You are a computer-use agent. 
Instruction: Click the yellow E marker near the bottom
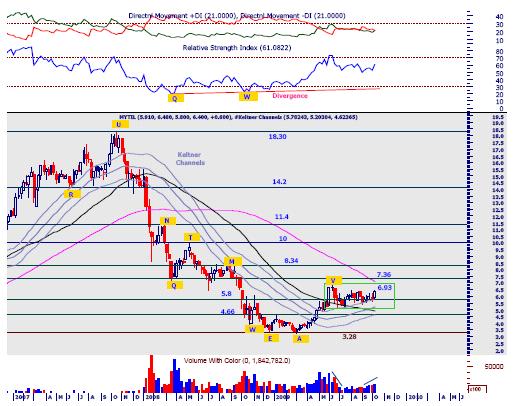coord(271,338)
